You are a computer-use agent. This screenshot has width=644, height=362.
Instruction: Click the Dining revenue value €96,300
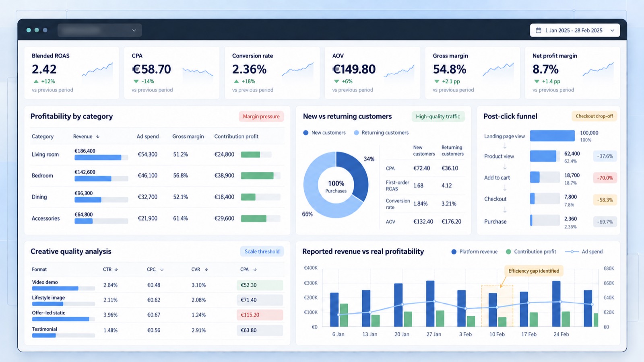coord(83,193)
